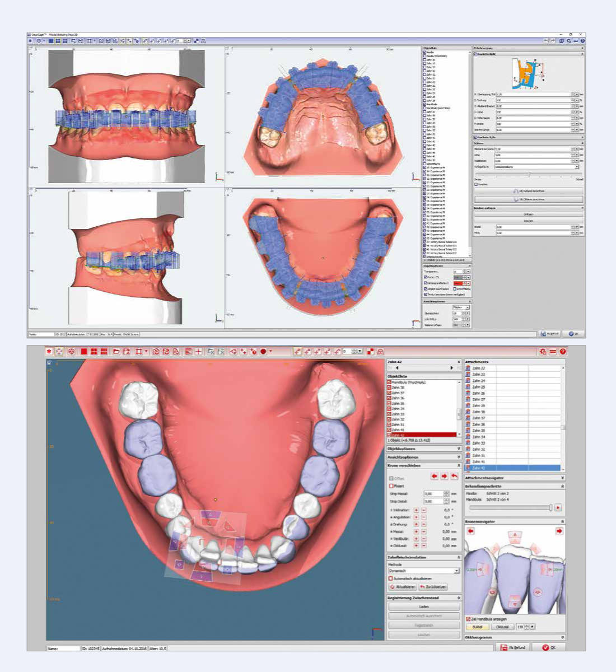Click the plus button next to Inklination
Screen dimensions: 616x672
pyautogui.click(x=416, y=510)
